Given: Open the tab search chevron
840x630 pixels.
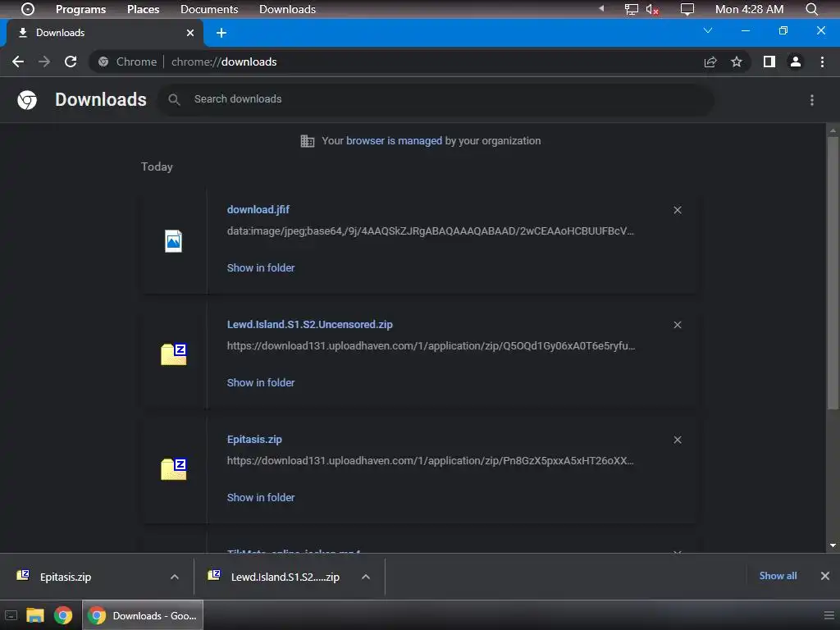Looking at the screenshot, I should (708, 30).
